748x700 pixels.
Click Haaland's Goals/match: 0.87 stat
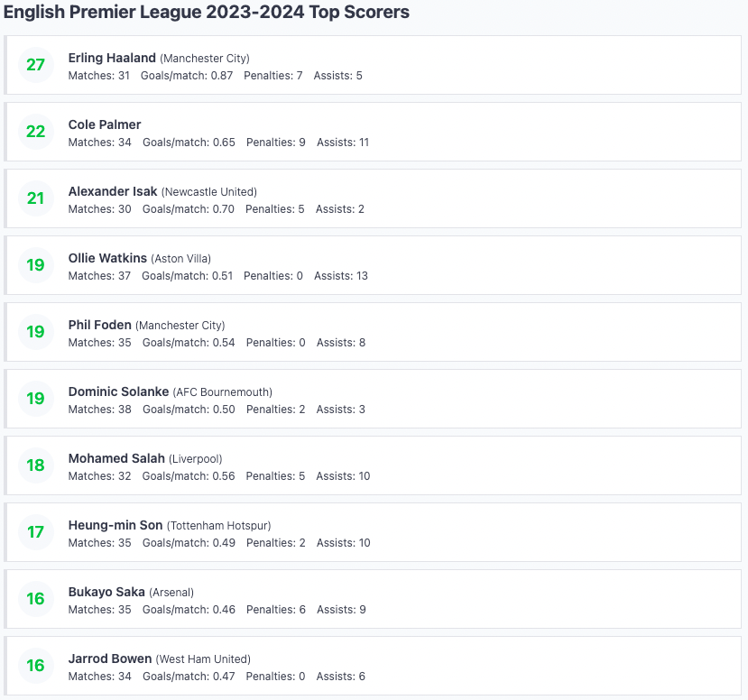[187, 76]
